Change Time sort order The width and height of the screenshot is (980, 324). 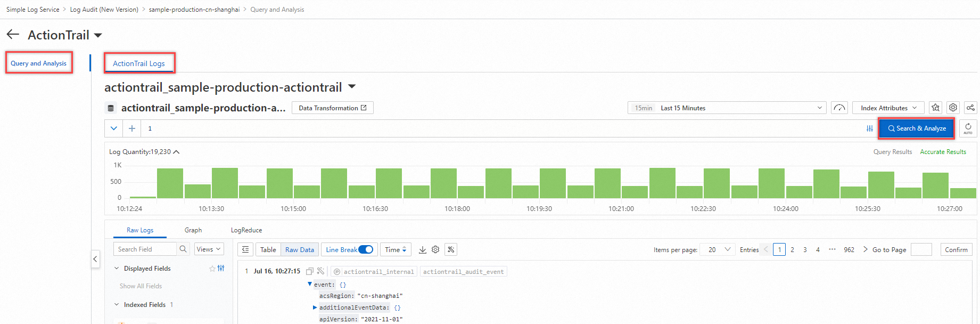396,249
